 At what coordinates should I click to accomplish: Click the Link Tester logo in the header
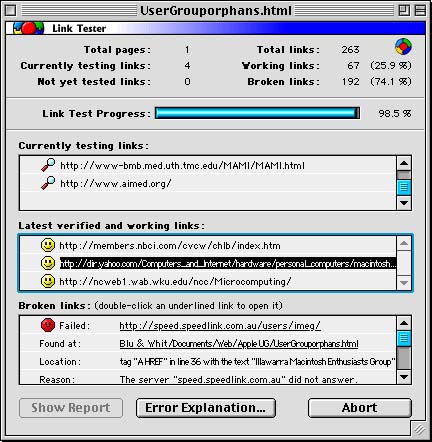pyautogui.click(x=28, y=28)
